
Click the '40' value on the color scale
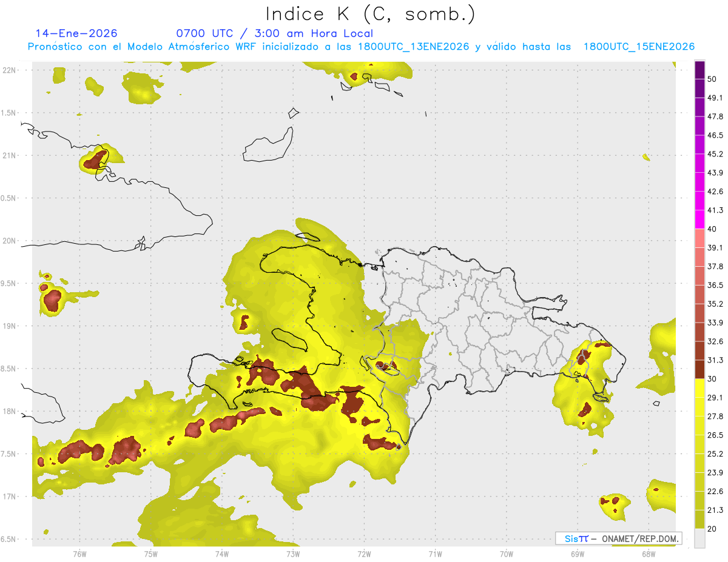(712, 229)
